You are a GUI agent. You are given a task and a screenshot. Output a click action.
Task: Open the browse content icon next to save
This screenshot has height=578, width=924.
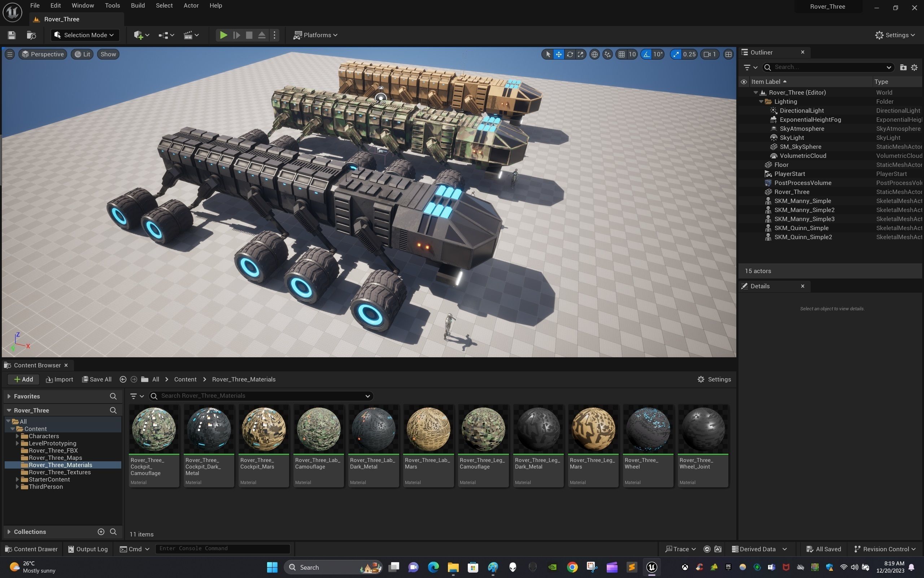click(x=31, y=35)
